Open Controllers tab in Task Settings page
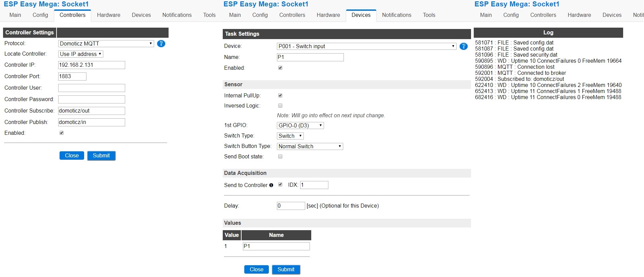 (x=292, y=15)
